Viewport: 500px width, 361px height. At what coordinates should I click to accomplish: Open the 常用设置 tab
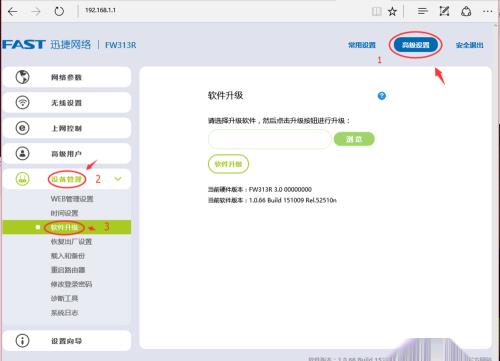point(362,45)
